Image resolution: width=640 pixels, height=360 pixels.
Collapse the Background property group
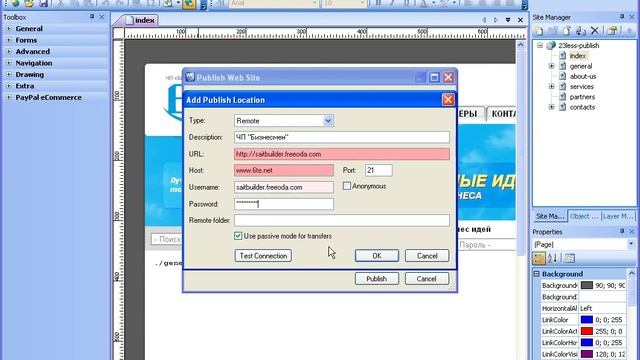coord(537,273)
